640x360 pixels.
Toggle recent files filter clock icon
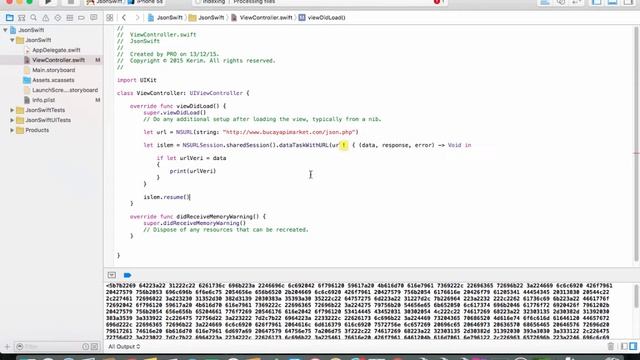pos(85,347)
